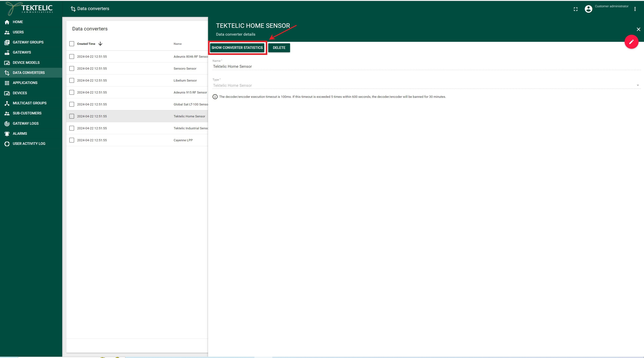
Task: Go to Device Models menu item
Action: 31,63
